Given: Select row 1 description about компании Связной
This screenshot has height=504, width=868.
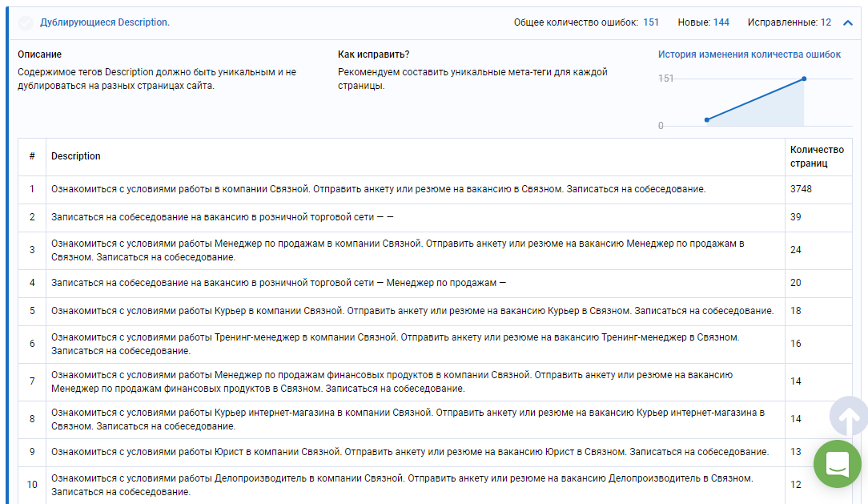Looking at the screenshot, I should coord(378,189).
